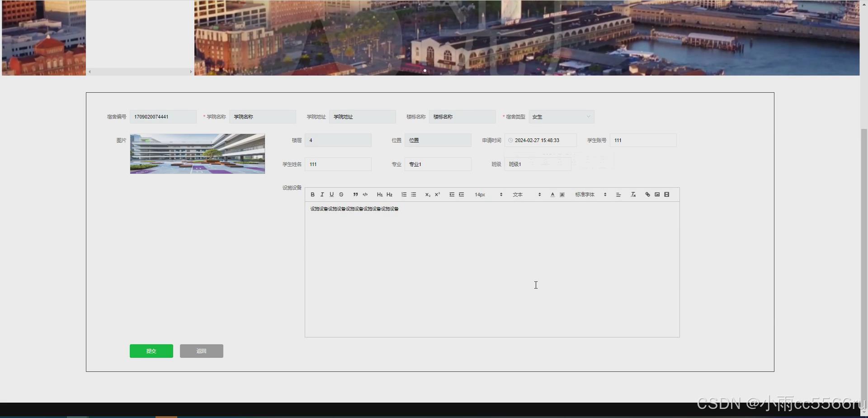Click the 学生账号 field containing 111
The image size is (868, 418).
(643, 140)
